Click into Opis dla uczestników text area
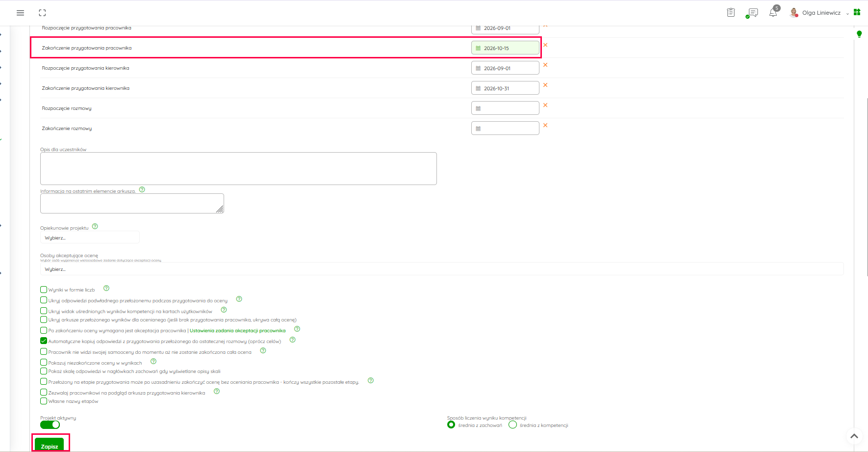Screen dimensions: 868x452 click(x=238, y=168)
